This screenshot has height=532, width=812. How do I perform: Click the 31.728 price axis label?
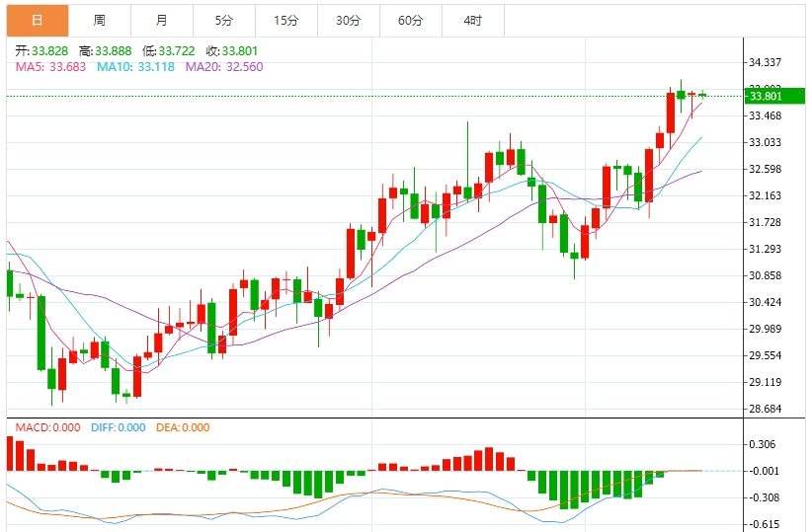tap(766, 222)
